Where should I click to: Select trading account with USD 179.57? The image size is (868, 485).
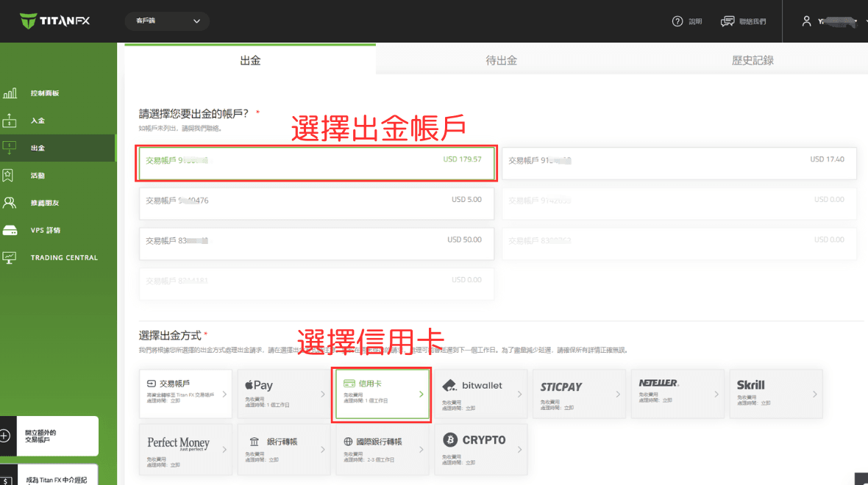click(316, 163)
